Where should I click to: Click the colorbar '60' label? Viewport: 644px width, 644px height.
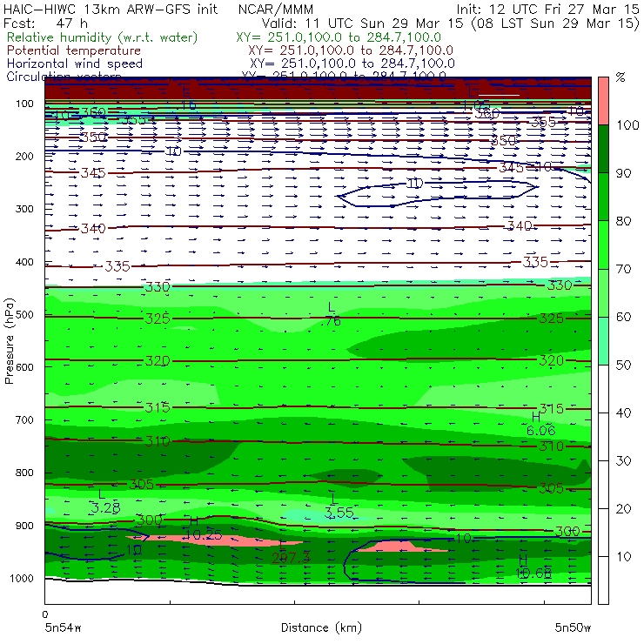tap(623, 317)
